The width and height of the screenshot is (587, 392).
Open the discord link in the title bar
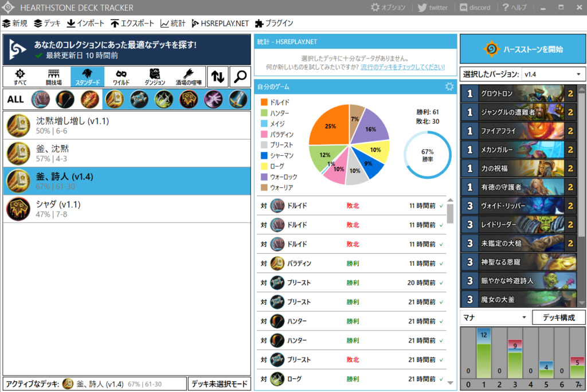[x=475, y=7]
